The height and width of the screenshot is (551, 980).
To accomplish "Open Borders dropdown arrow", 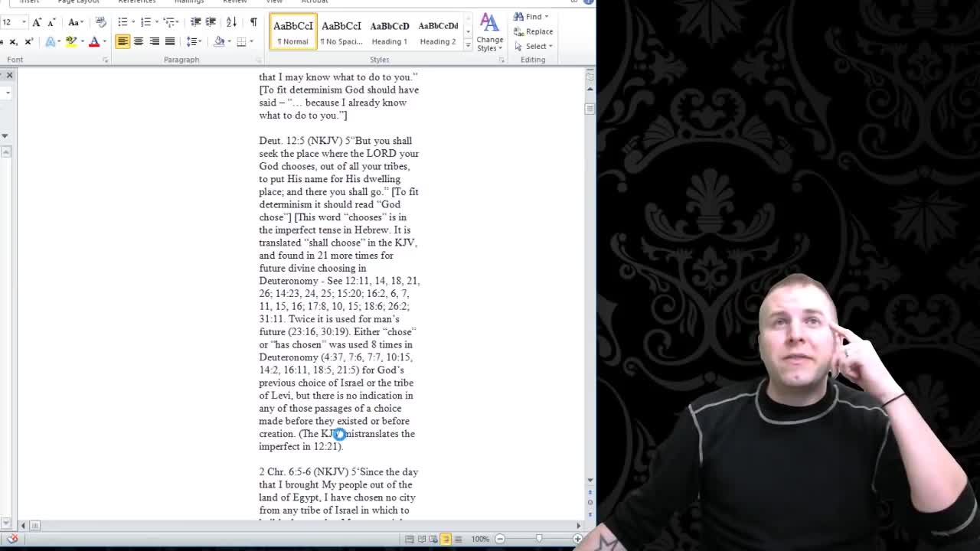I will click(x=251, y=41).
